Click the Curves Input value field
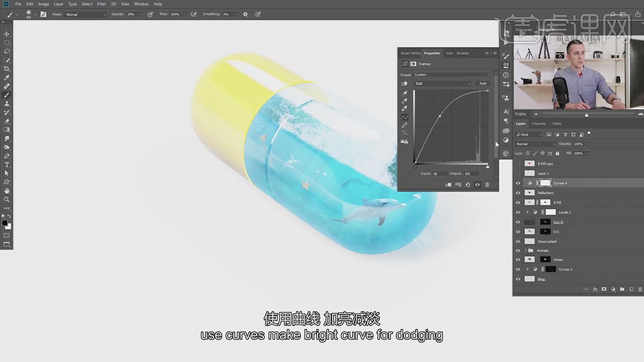The height and width of the screenshot is (362, 644). [x=440, y=174]
